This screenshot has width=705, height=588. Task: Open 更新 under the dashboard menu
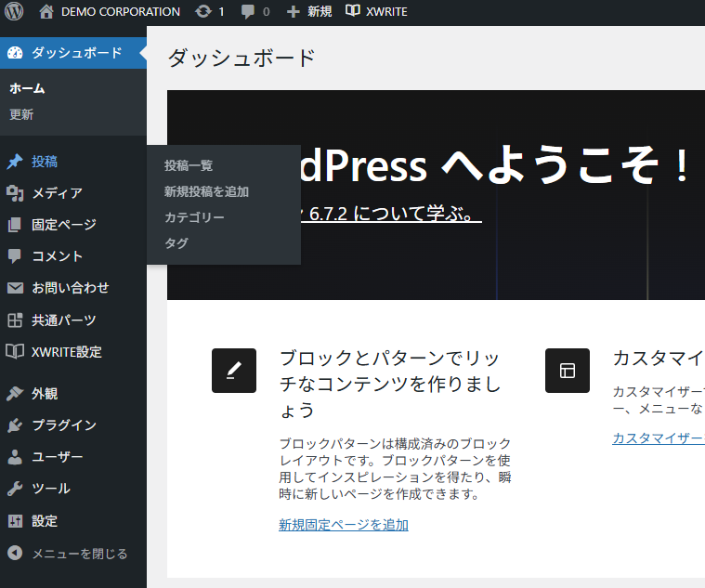[x=21, y=115]
